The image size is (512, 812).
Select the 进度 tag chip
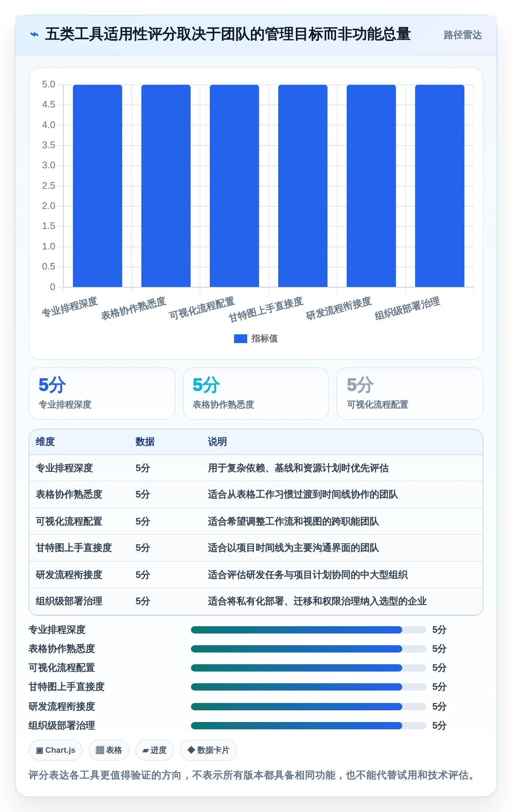point(155,750)
